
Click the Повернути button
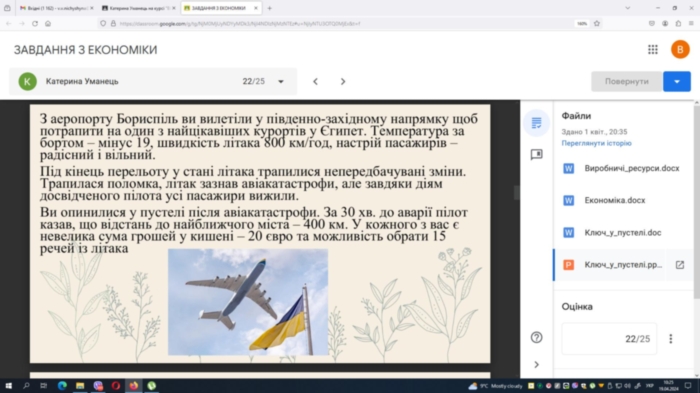tap(626, 81)
